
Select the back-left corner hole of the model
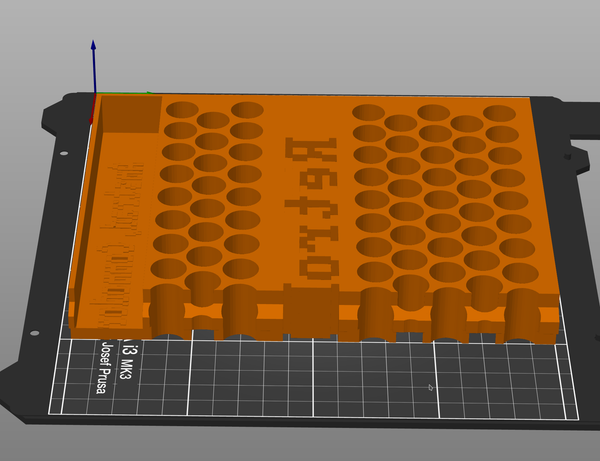tap(181, 110)
